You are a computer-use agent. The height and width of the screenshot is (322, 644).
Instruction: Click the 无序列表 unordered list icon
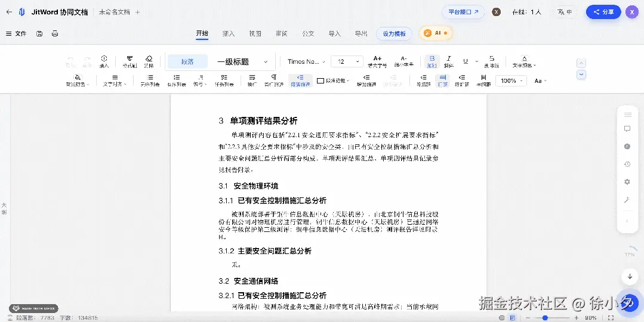tap(150, 80)
